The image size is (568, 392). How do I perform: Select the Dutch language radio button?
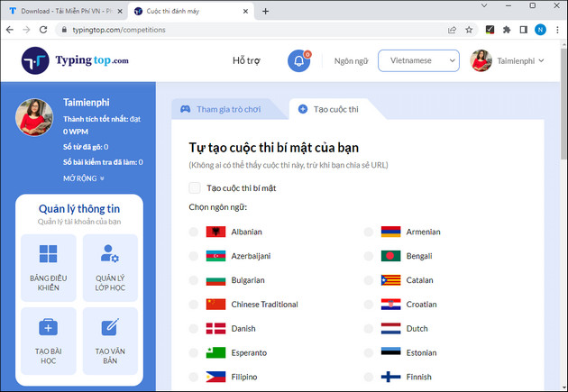pos(369,328)
